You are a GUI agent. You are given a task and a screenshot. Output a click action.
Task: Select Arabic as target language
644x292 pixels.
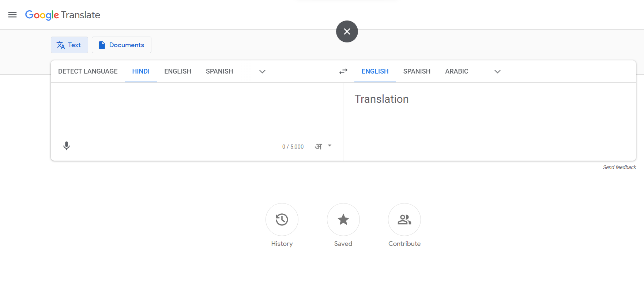point(457,71)
